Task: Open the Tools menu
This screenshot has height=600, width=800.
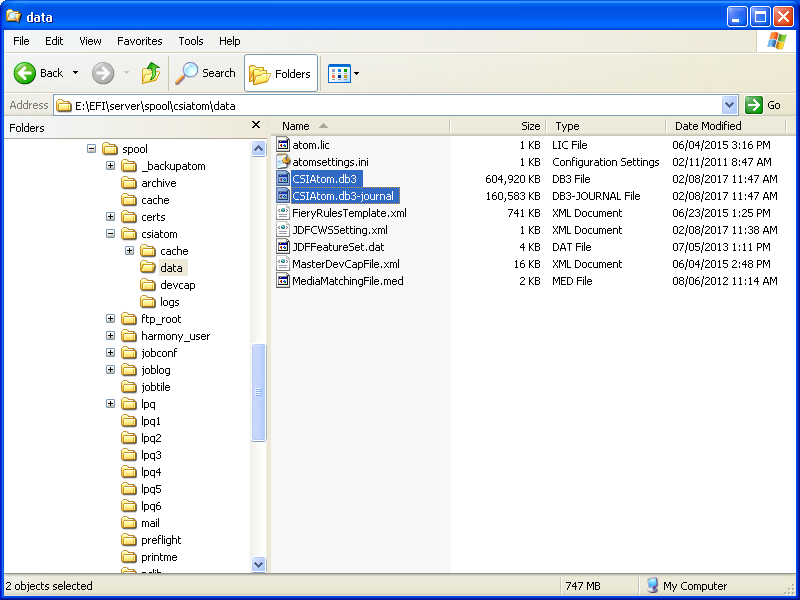Action: point(191,41)
